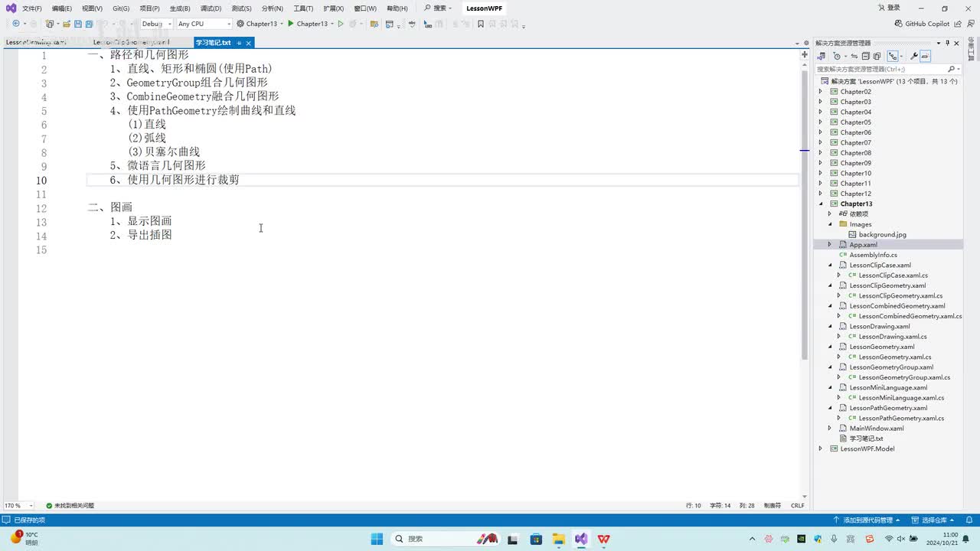Start debugging with green Chapter13 play button

(x=308, y=24)
